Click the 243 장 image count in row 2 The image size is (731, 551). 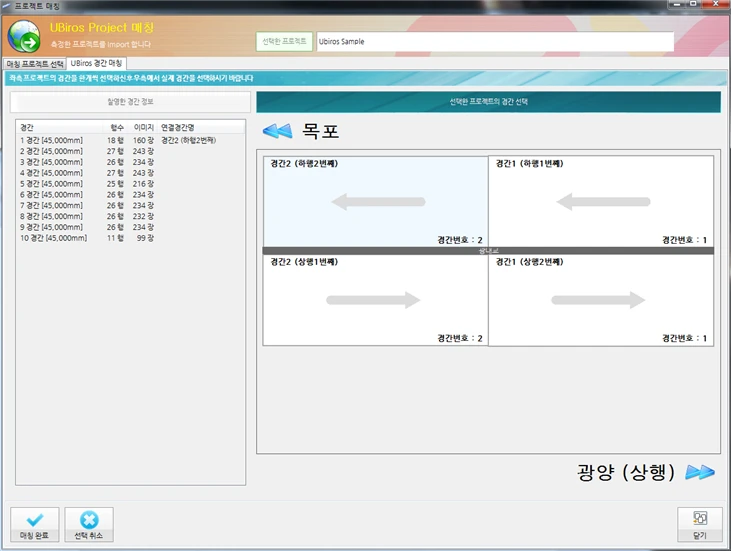(143, 151)
